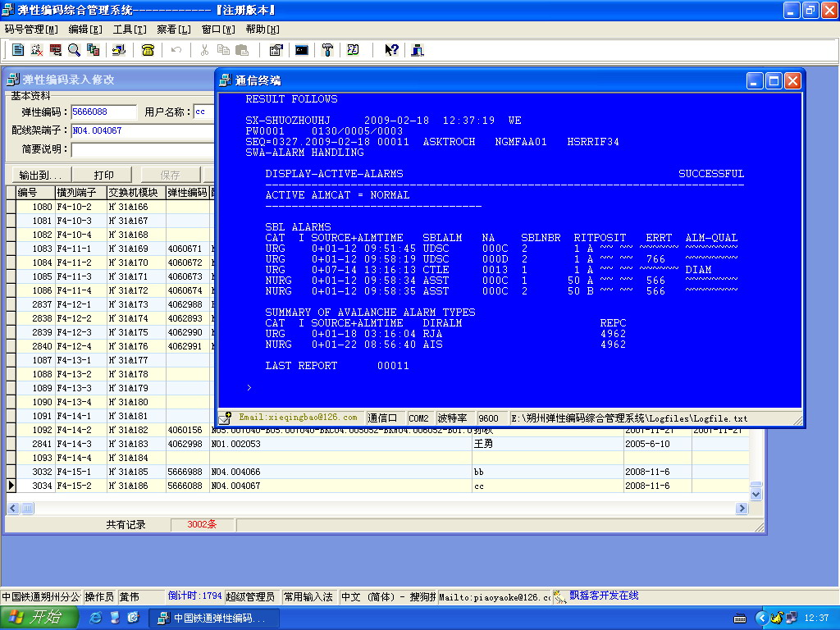Open the 工具 menu

coord(130,30)
